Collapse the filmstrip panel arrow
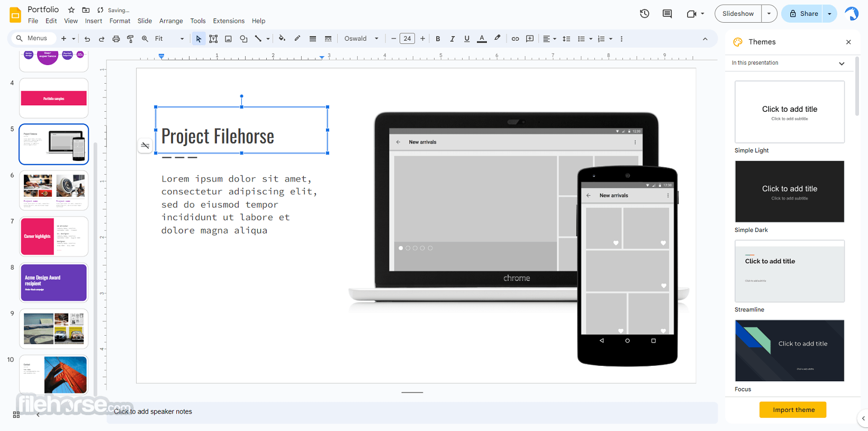The image size is (868, 431). 38,415
